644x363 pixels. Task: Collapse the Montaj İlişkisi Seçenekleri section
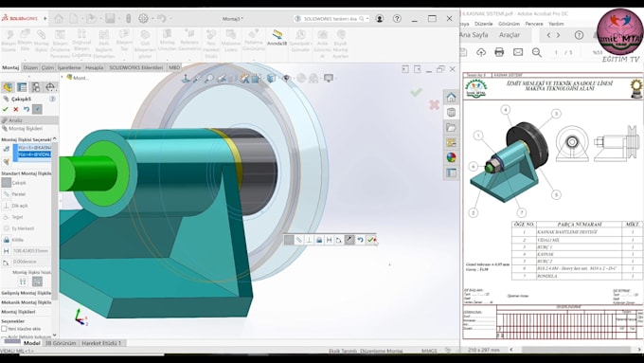(54, 139)
